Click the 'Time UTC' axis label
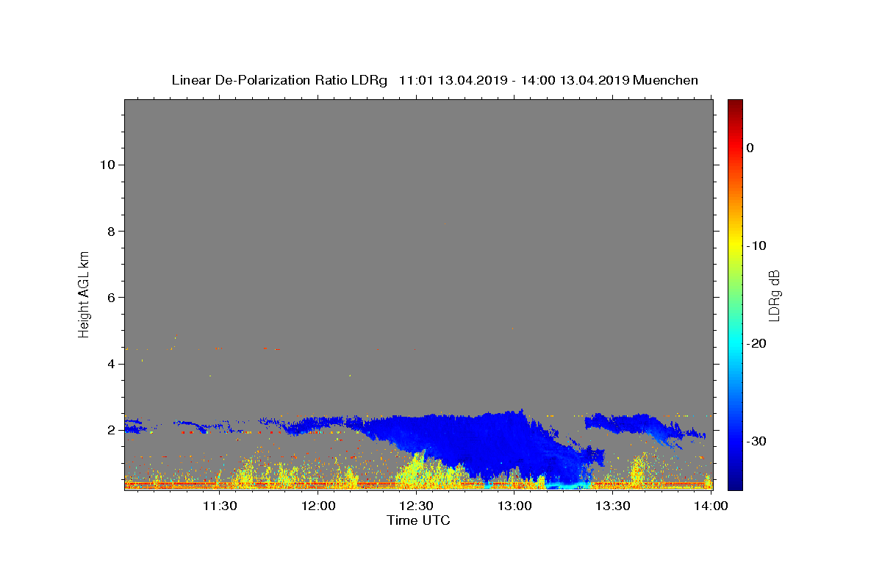 pos(418,520)
